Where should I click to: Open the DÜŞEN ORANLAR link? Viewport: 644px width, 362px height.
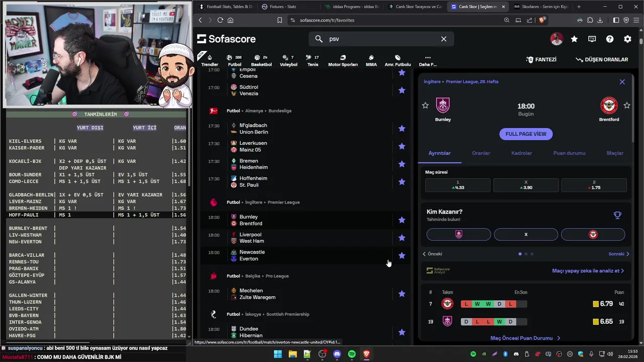602,59
